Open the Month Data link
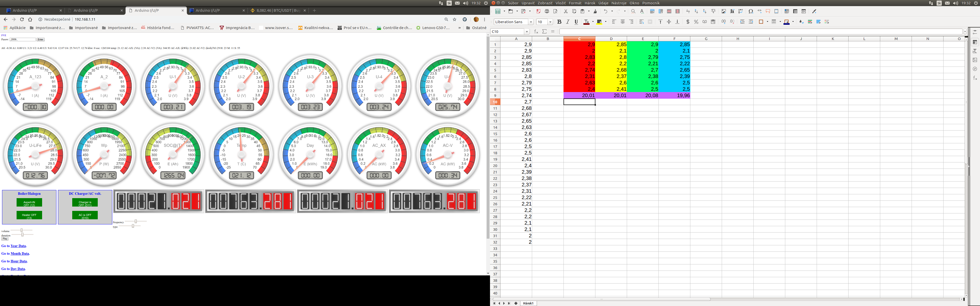Image resolution: width=980 pixels, height=306 pixels. tap(20, 253)
